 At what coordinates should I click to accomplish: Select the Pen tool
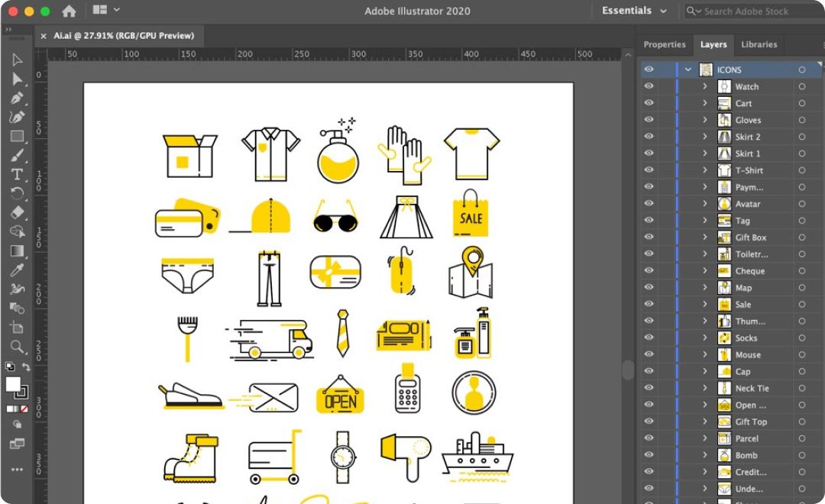17,99
